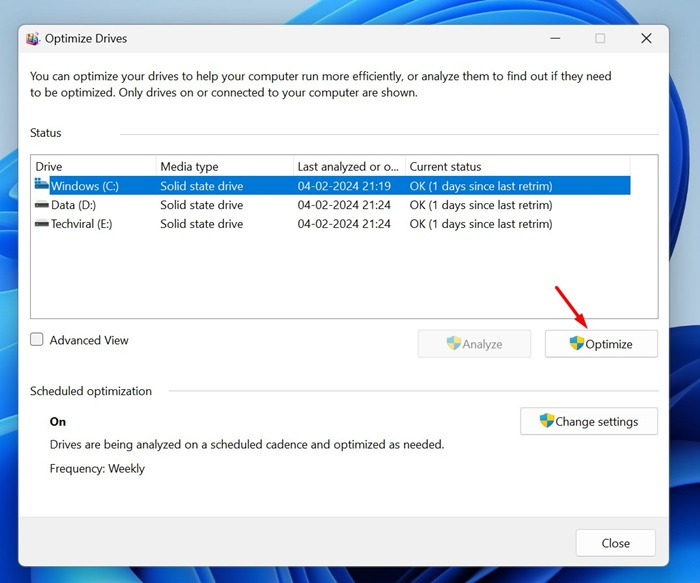This screenshot has height=583, width=700.
Task: Enable the Advanced View checkbox
Action: click(37, 340)
